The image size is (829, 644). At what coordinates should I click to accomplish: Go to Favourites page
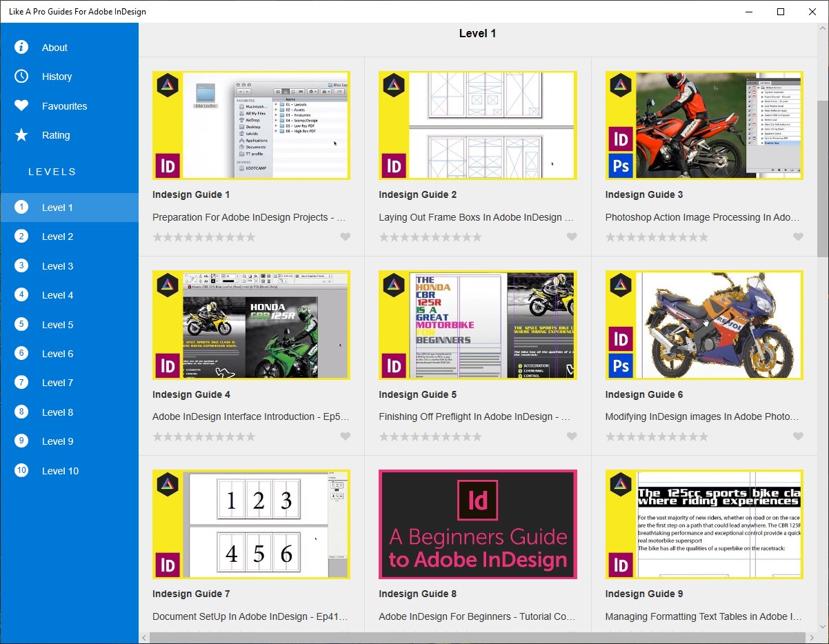[69, 106]
